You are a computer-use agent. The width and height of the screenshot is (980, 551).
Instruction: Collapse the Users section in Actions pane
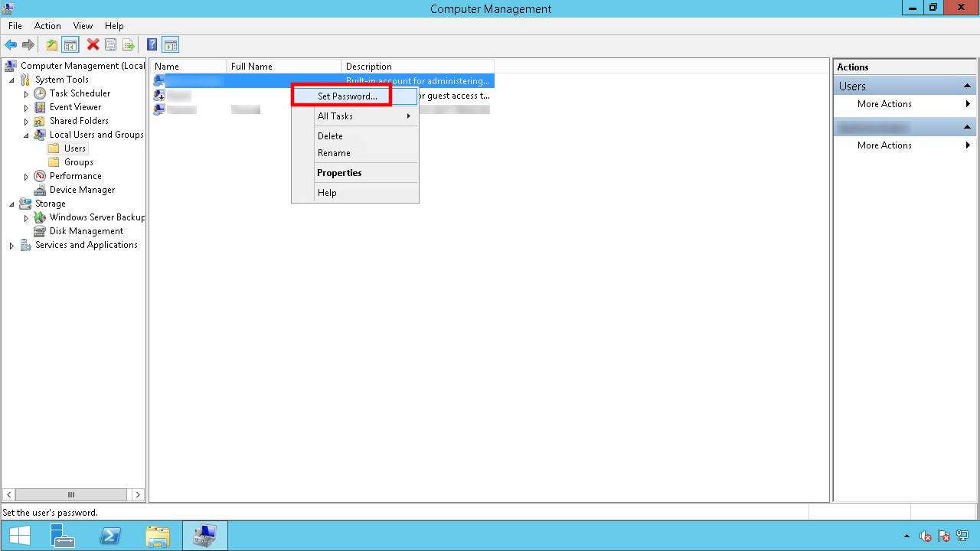pos(967,86)
